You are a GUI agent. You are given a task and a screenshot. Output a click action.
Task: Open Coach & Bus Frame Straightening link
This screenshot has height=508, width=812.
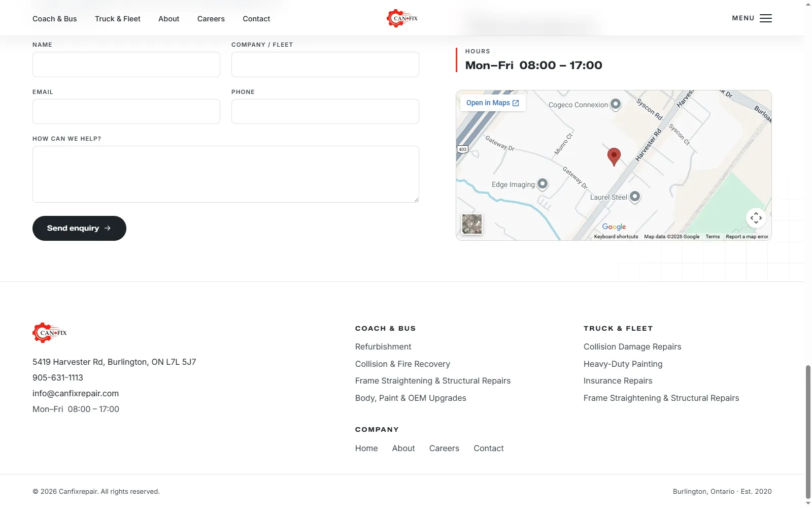[x=433, y=381]
